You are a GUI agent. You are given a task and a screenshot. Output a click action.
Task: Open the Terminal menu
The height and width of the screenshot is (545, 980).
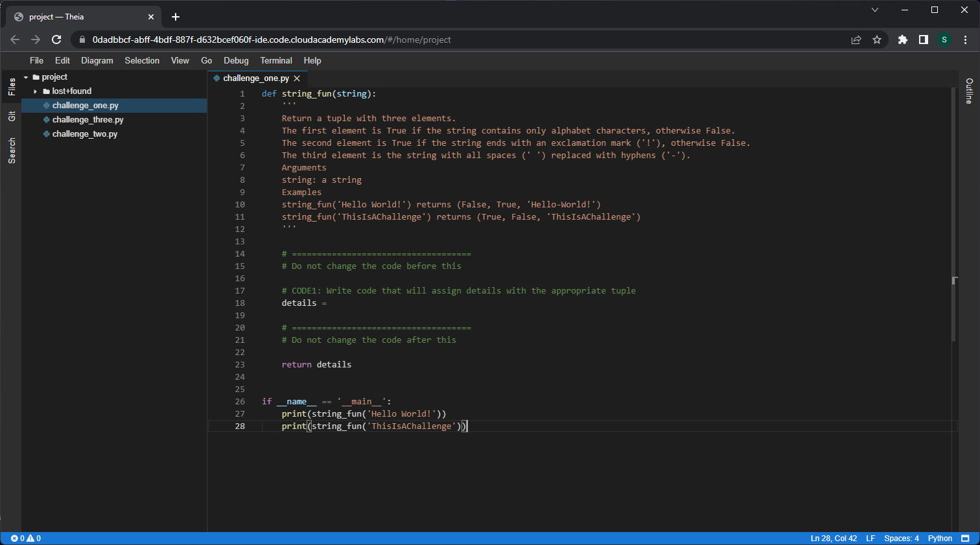(276, 60)
